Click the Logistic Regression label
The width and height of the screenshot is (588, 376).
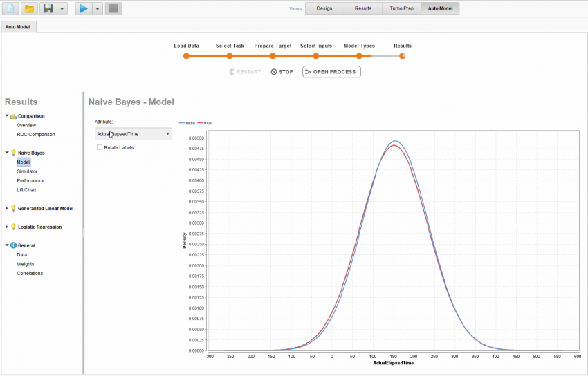point(39,227)
